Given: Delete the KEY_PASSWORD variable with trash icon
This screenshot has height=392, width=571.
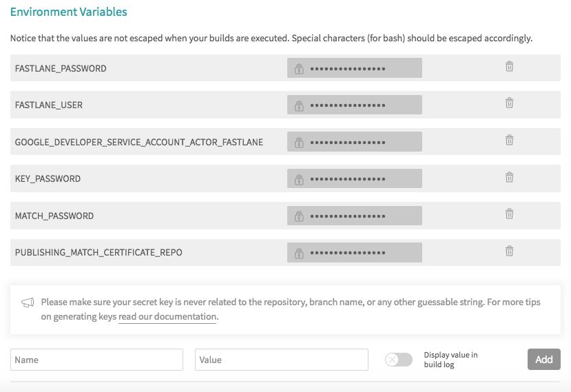Looking at the screenshot, I should tap(509, 177).
